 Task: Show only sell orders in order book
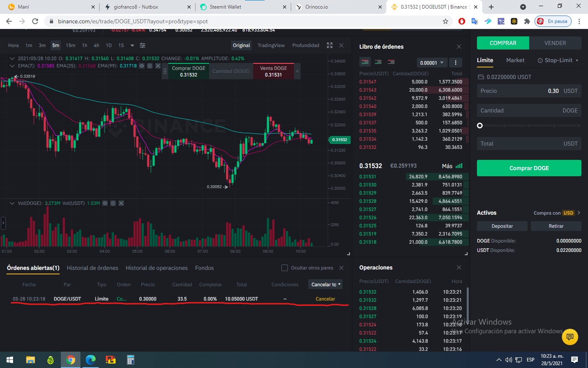[391, 62]
